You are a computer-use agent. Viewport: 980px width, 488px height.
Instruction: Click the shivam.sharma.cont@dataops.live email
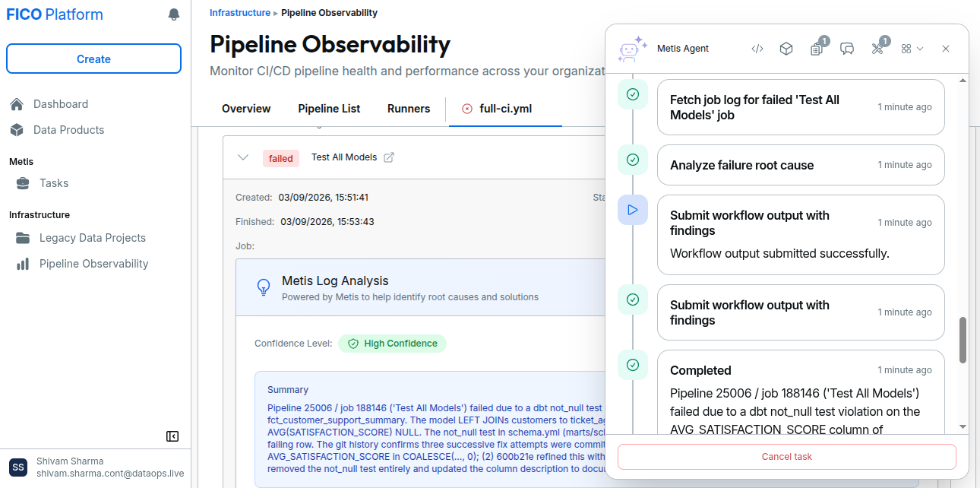(110, 473)
